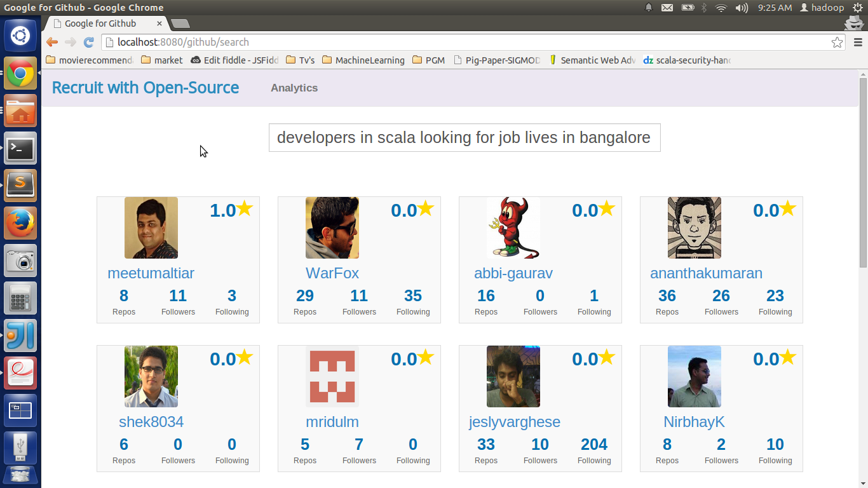Screen dimensions: 868x488
Task: Launch Firefox from the Ubuntu dock
Action: 20,223
